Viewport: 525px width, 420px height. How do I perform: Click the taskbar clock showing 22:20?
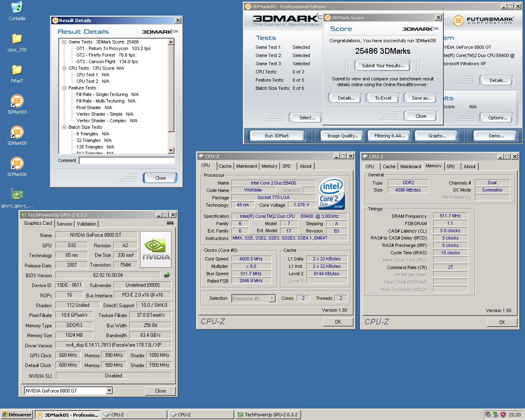pyautogui.click(x=515, y=415)
